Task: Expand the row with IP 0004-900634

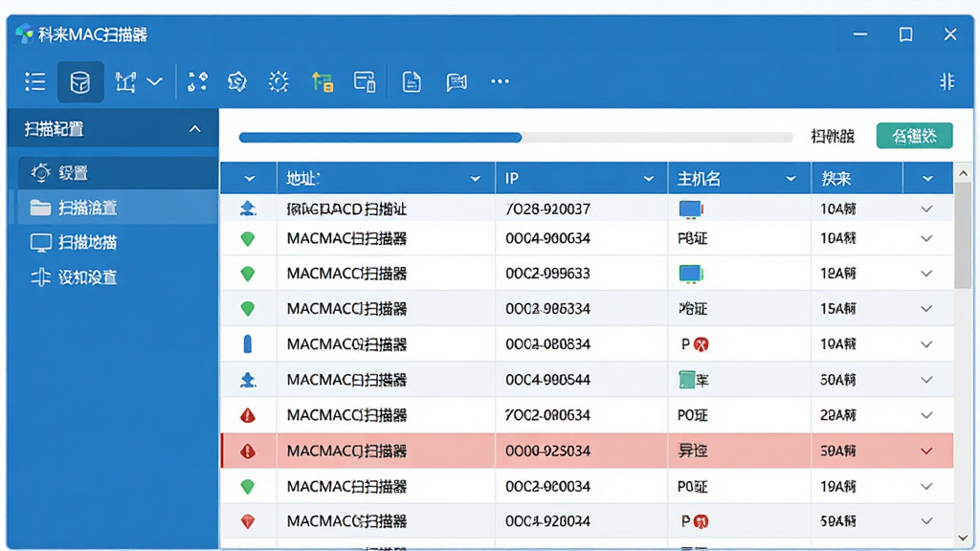Action: point(926,238)
